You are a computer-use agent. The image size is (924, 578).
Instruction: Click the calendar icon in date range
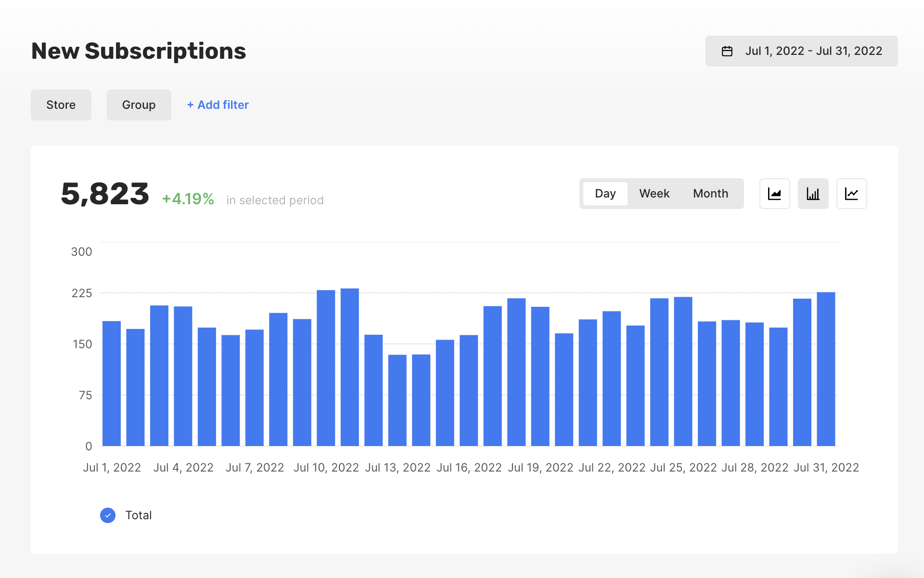coord(727,51)
